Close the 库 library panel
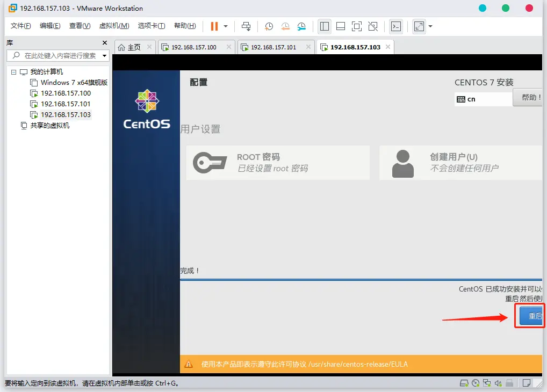Image resolution: width=547 pixels, height=392 pixels. [105, 42]
